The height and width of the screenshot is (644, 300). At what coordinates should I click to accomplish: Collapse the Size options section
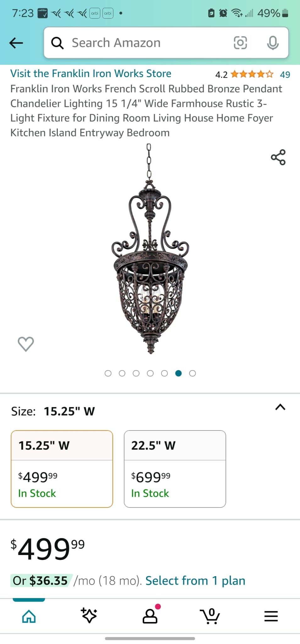coord(280,407)
